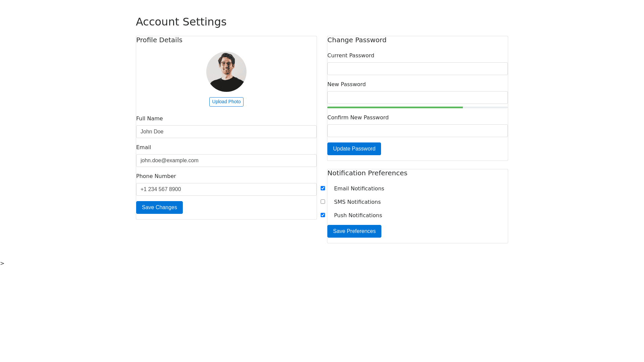
Task: Click the Notification Preferences section title
Action: (x=367, y=173)
